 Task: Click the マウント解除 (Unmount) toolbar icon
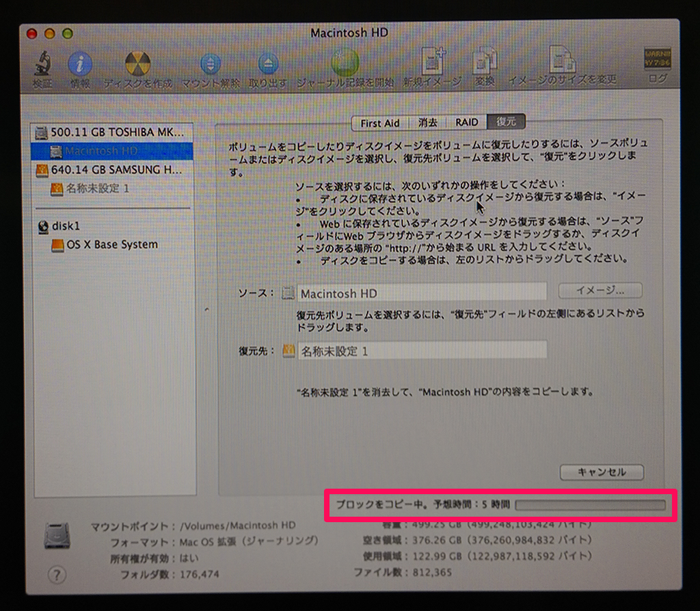click(210, 64)
